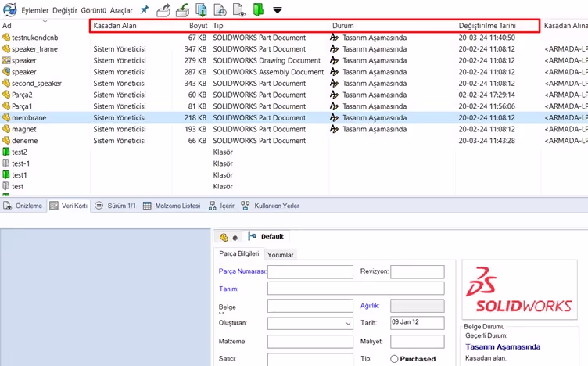The width and height of the screenshot is (588, 366).
Task: Click the Maliyet input field
Action: coord(418,342)
